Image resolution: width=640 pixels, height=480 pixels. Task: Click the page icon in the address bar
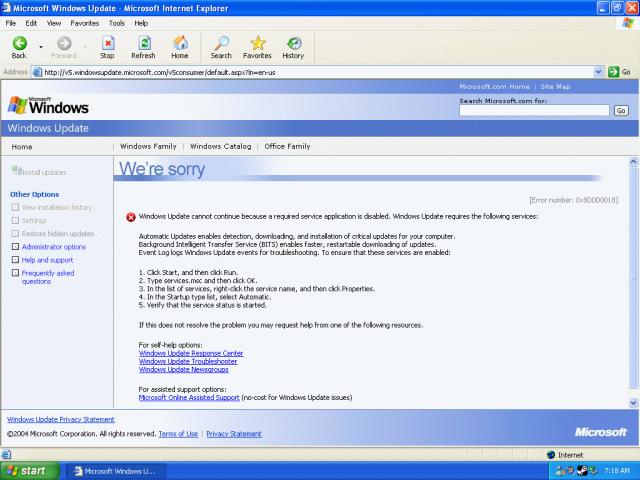point(37,72)
